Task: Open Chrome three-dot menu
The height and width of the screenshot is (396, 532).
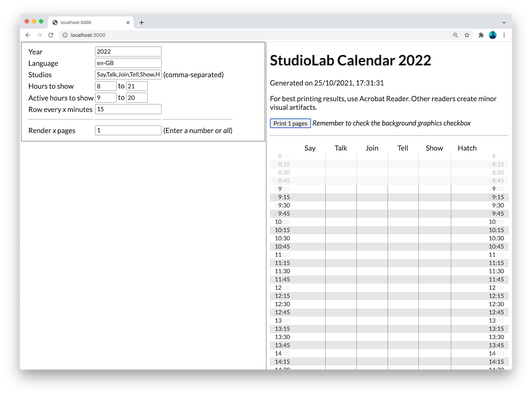Action: coord(504,35)
